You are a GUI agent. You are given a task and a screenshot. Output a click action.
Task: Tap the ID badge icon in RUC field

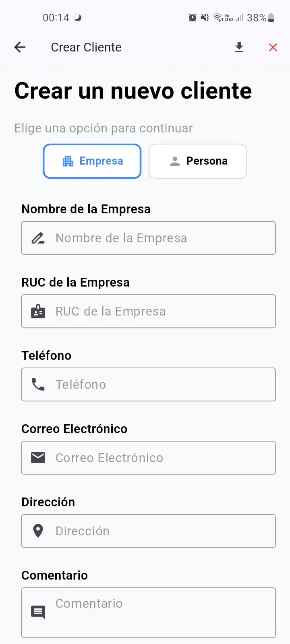pyautogui.click(x=38, y=312)
